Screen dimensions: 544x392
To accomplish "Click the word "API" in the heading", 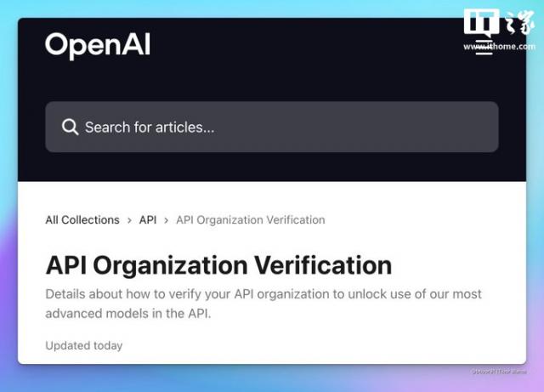I will click(x=66, y=264).
